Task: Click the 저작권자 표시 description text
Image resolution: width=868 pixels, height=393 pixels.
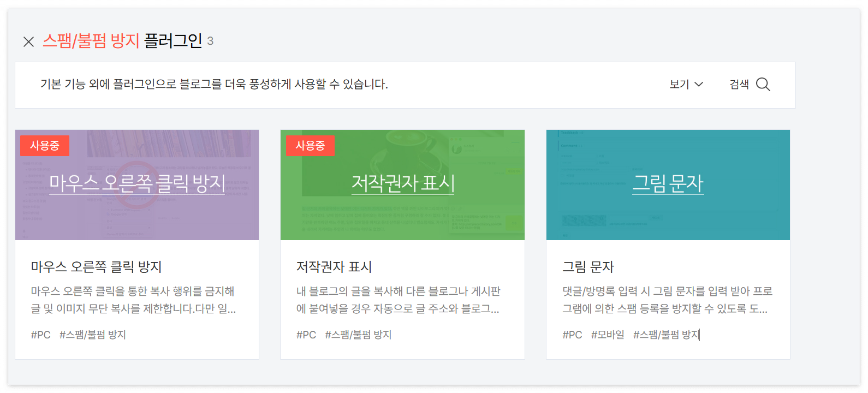Action: click(x=398, y=300)
